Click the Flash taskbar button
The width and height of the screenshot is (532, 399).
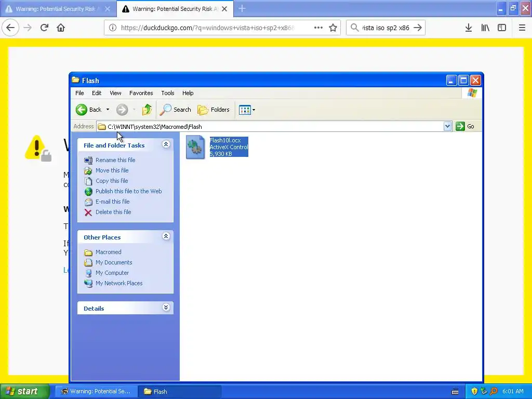(x=179, y=392)
